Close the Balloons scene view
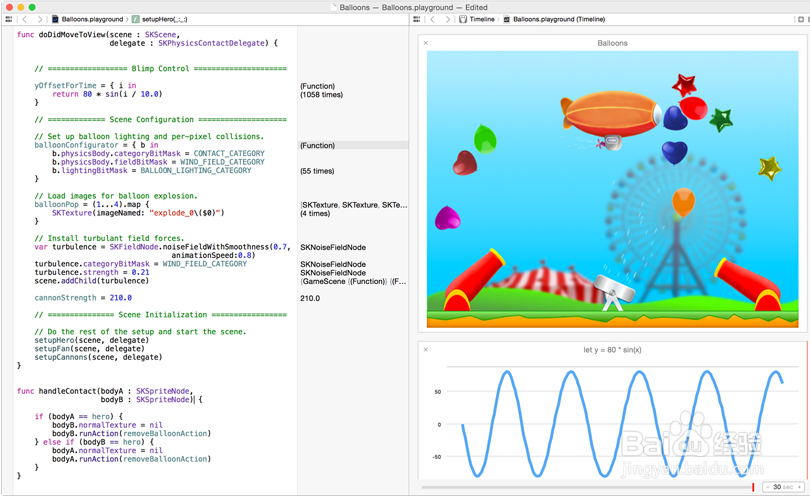Viewport: 810px width, 497px height. click(426, 43)
